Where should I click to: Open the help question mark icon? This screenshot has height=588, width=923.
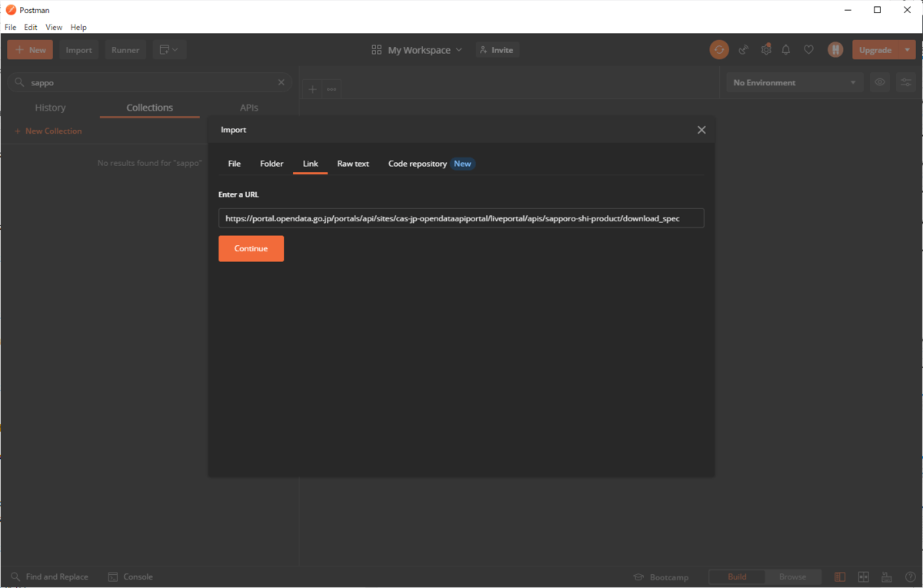click(x=910, y=576)
